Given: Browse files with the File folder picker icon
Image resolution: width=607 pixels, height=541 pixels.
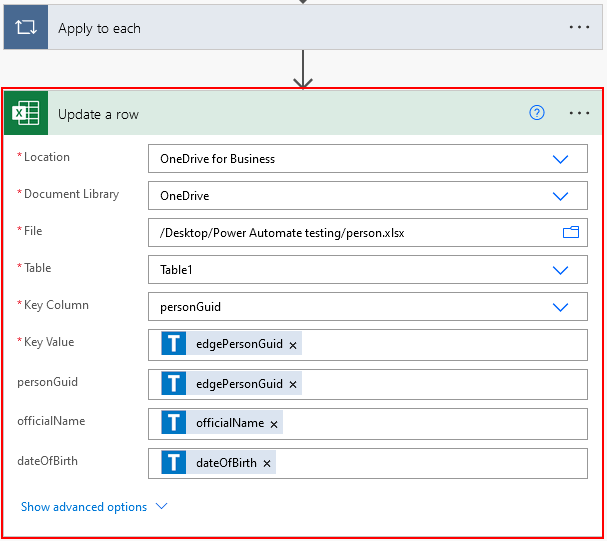Looking at the screenshot, I should tap(571, 232).
